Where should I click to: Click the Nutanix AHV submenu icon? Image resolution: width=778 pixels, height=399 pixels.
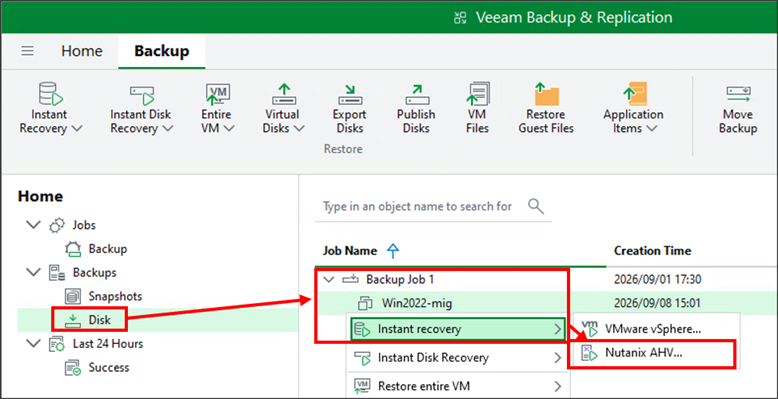click(589, 353)
